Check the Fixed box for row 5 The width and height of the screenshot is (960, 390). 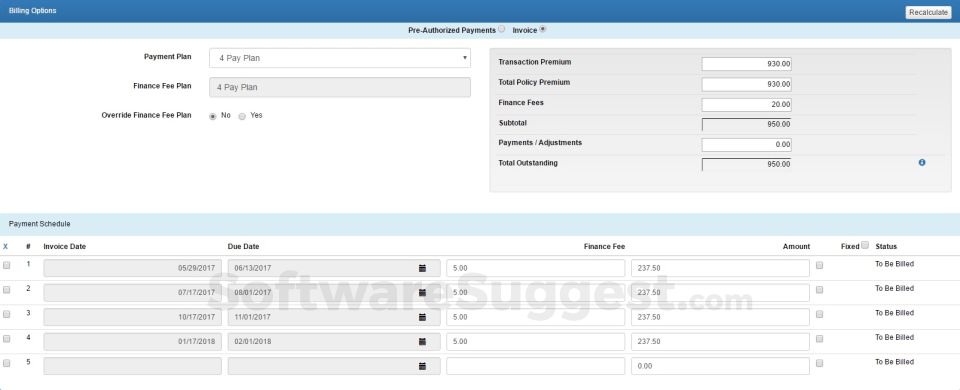coord(819,363)
